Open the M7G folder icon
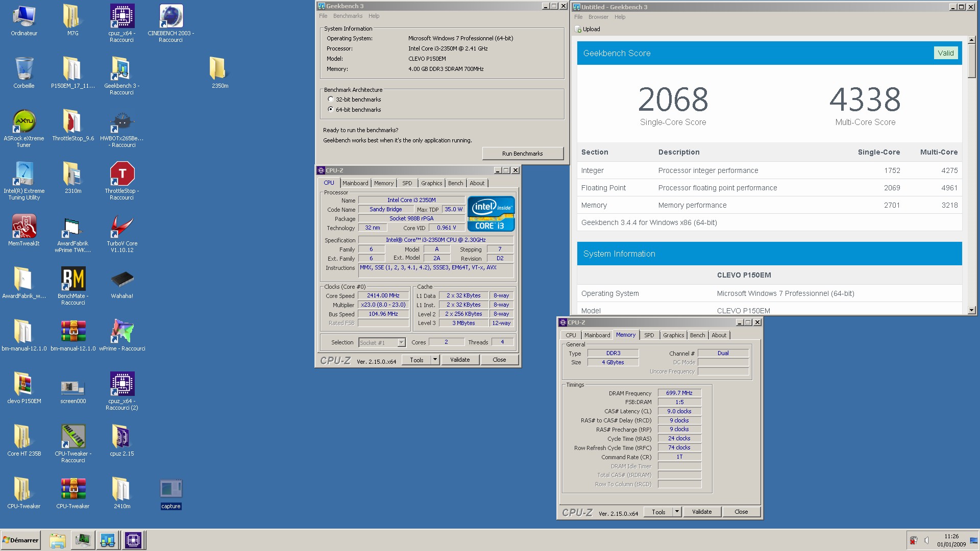Screen dimensions: 980x551 [x=73, y=17]
